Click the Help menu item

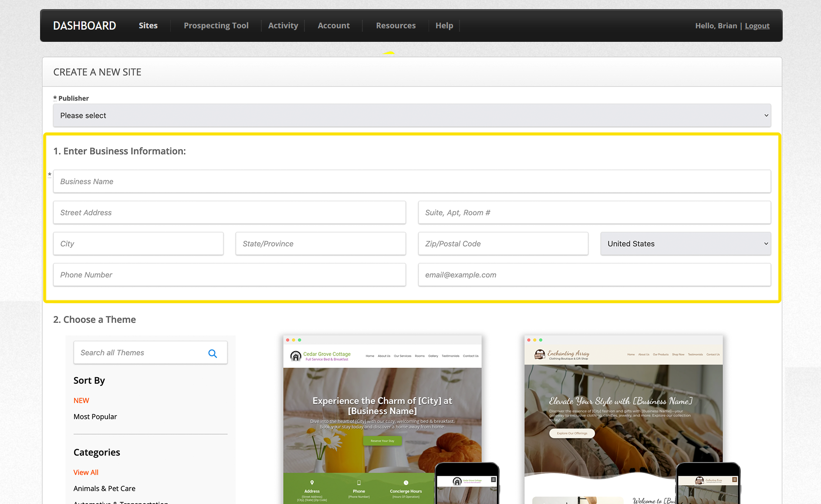pos(444,26)
